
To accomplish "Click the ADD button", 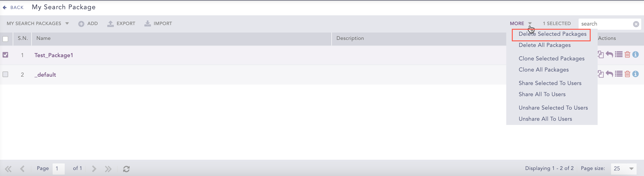I will click(88, 23).
